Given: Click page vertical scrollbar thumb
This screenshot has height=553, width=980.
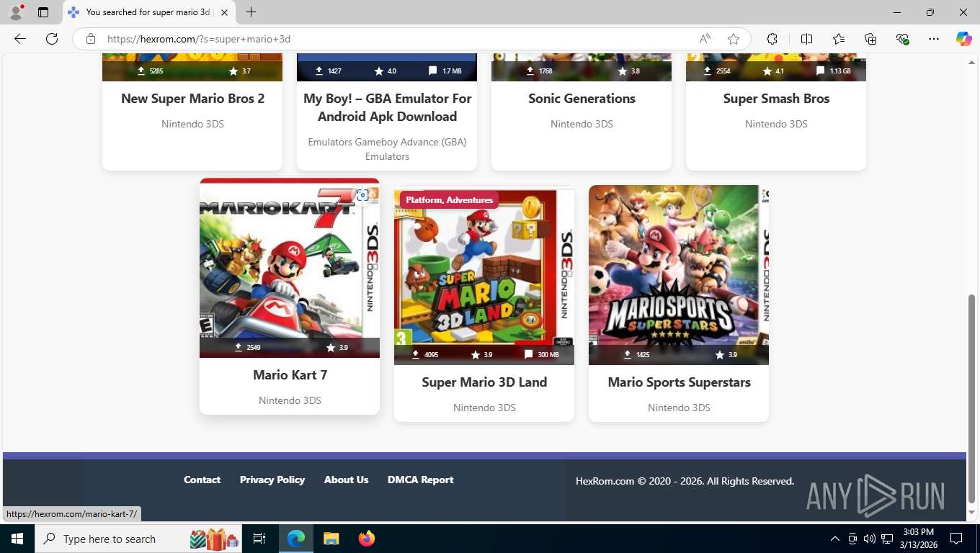Looking at the screenshot, I should (971, 398).
